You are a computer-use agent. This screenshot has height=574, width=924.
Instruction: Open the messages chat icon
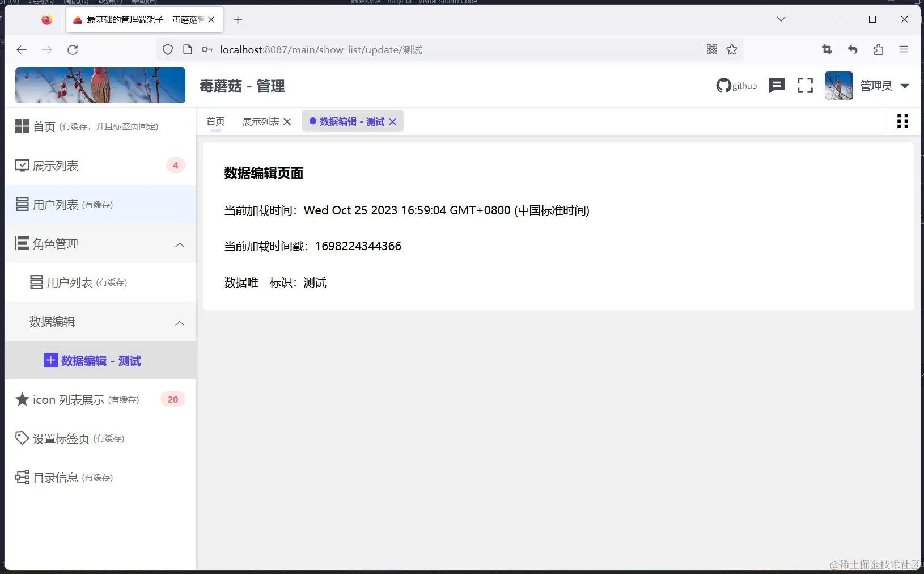pos(777,86)
